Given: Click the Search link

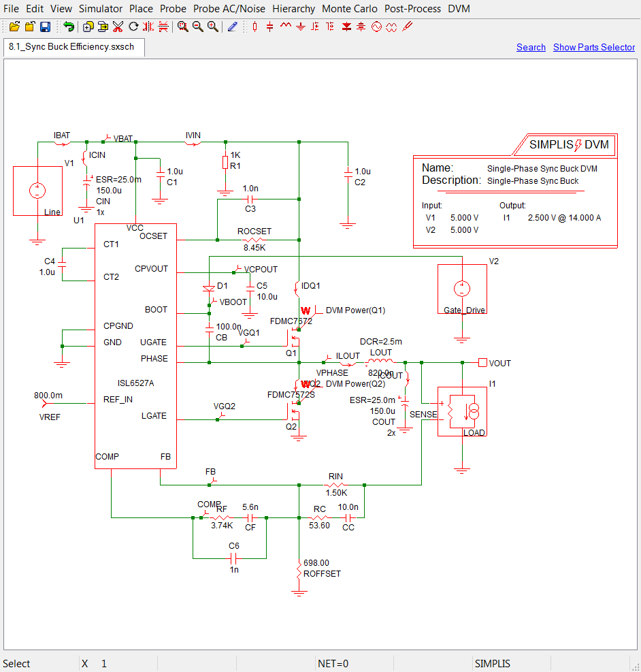Looking at the screenshot, I should click(x=531, y=47).
